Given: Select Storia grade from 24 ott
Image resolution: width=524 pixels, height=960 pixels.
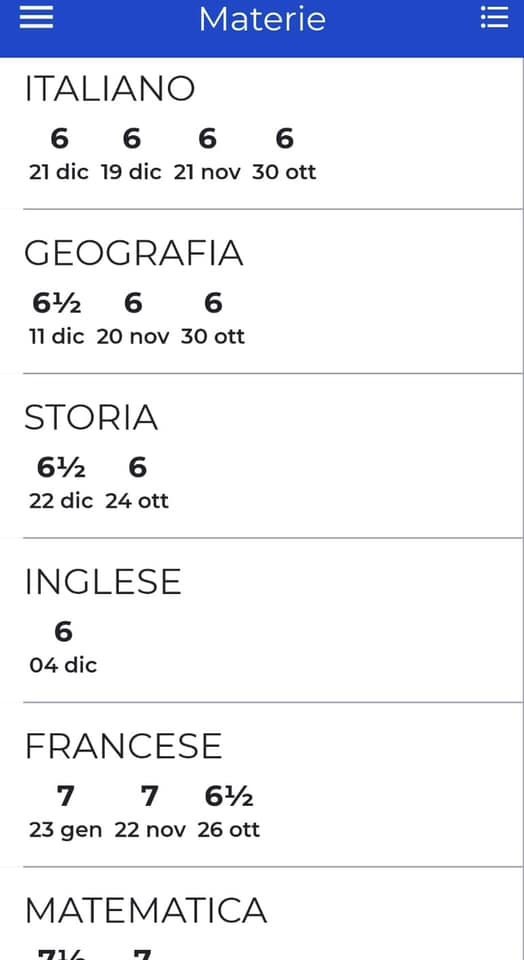Looking at the screenshot, I should coord(137,483).
